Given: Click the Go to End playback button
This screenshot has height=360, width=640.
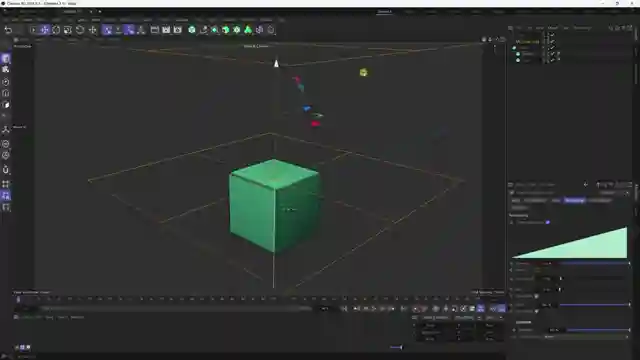Looking at the screenshot, I should [404, 309].
